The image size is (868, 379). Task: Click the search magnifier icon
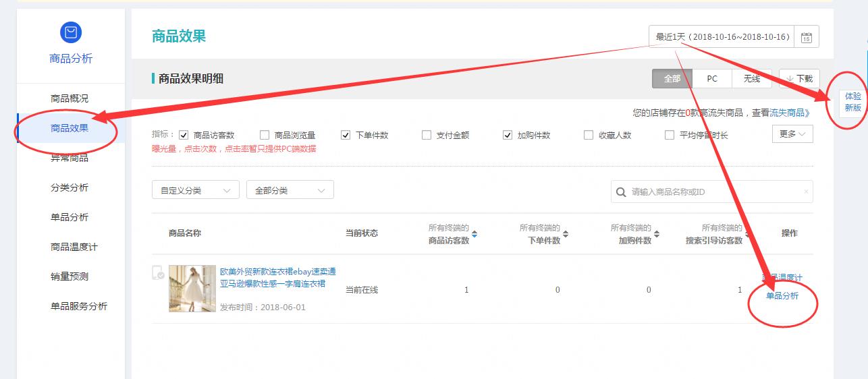point(621,192)
